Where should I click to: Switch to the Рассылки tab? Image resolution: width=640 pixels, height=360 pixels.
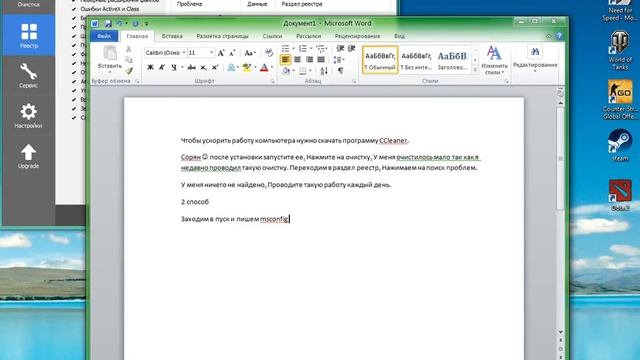pos(309,36)
